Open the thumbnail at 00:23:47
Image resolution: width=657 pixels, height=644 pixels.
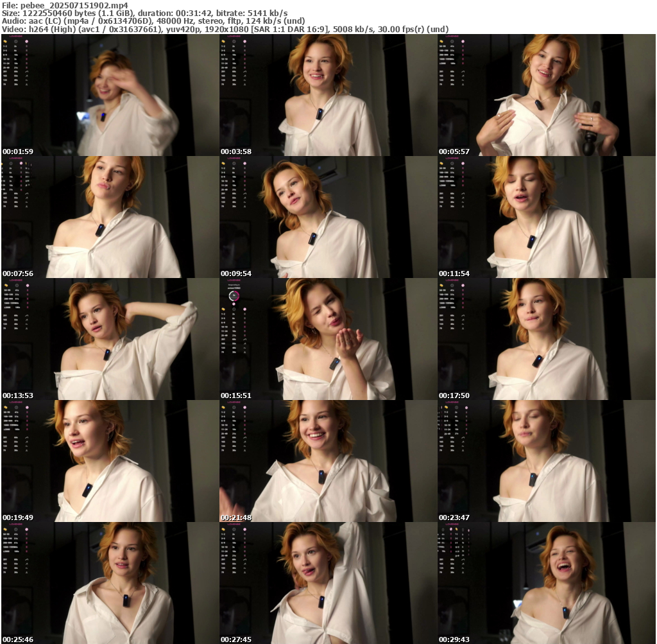coord(547,461)
